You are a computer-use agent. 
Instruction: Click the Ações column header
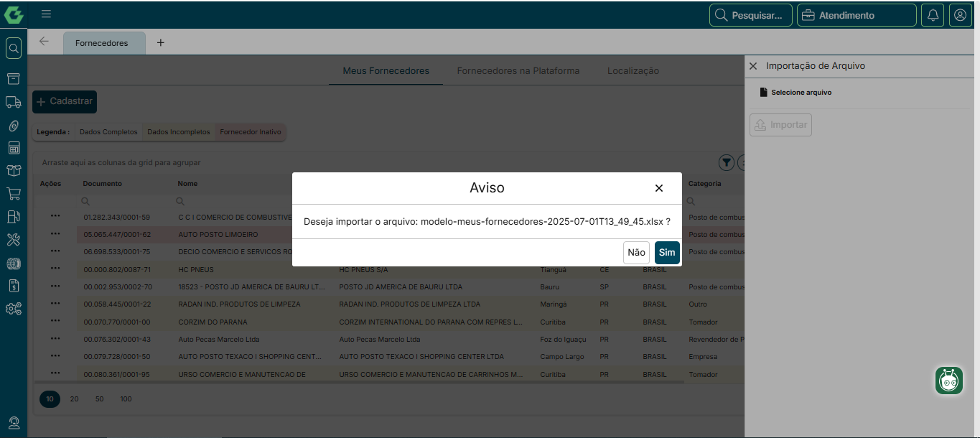pos(50,184)
